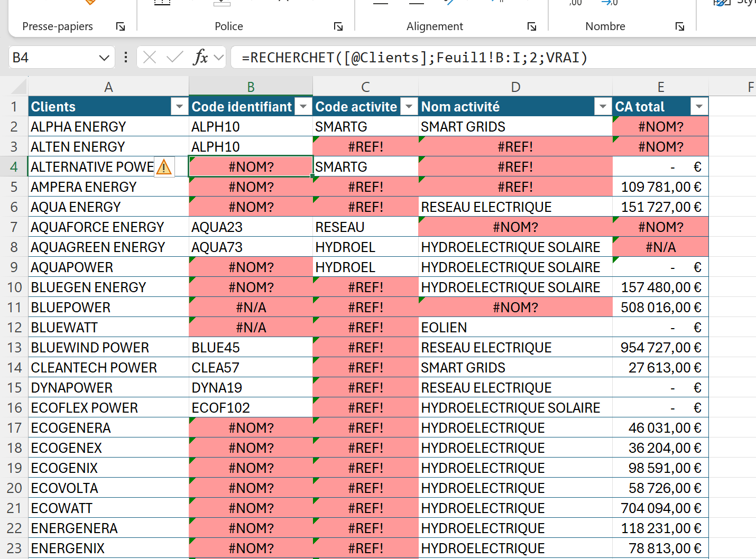Screen dimensions: 756x559
Task: Click the Name Box showing B4
Action: (53, 58)
